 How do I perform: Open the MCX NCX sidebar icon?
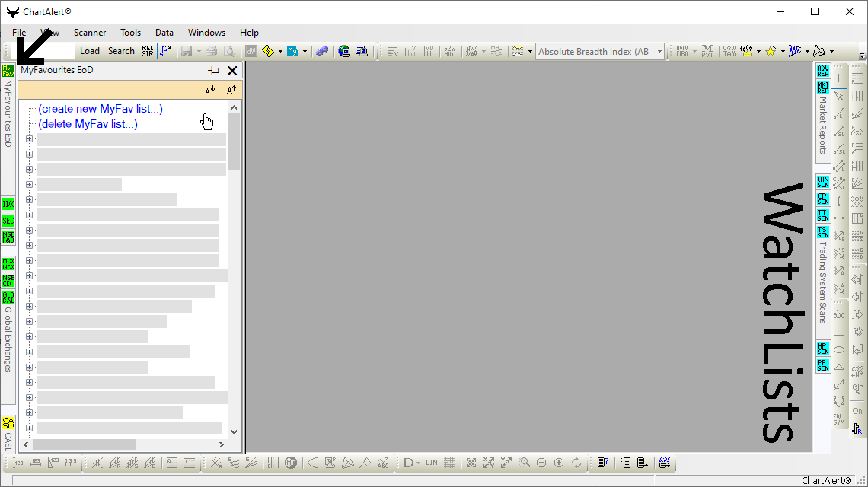click(x=8, y=263)
